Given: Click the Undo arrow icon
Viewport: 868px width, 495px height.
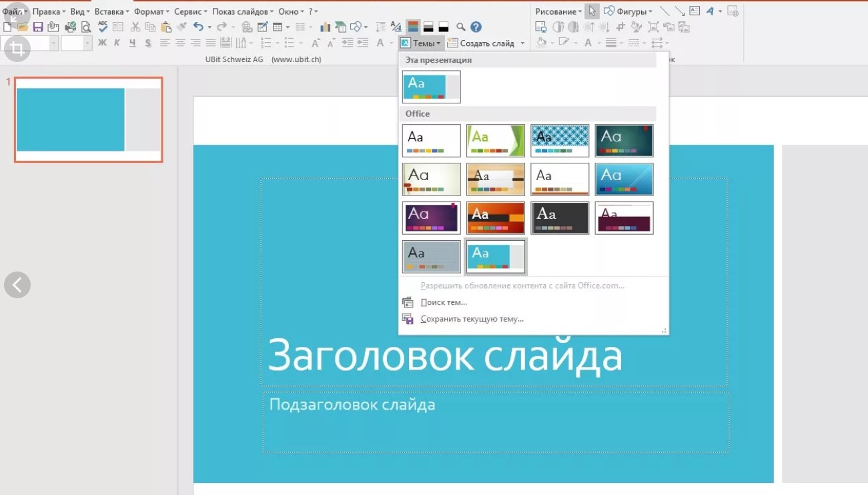Looking at the screenshot, I should [198, 27].
